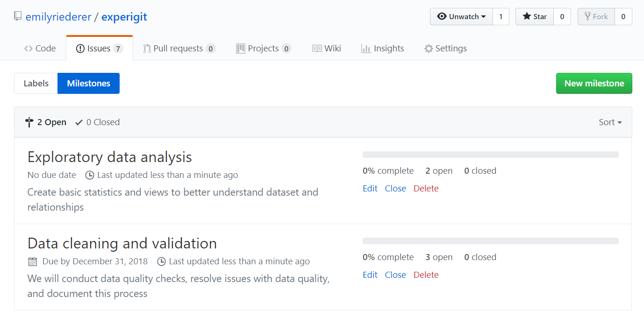Delete the Data cleaning and validation milestone
644x325 pixels.
tap(426, 275)
